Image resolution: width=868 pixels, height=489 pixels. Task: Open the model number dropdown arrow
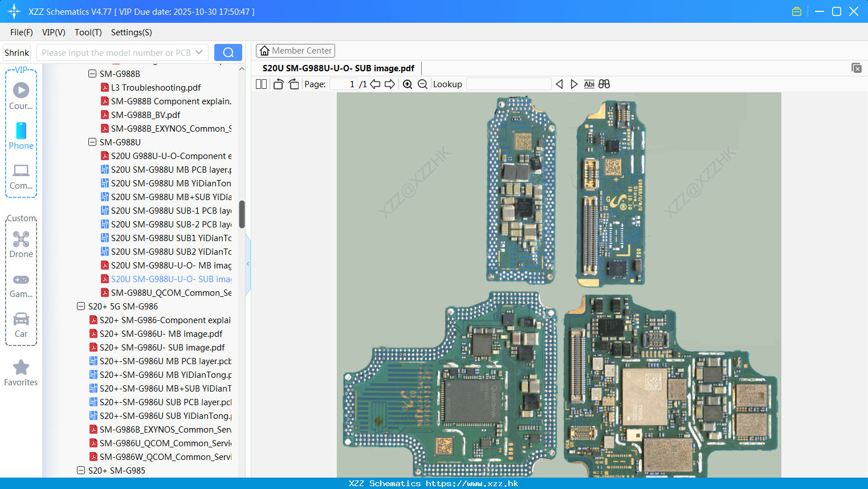(x=199, y=52)
